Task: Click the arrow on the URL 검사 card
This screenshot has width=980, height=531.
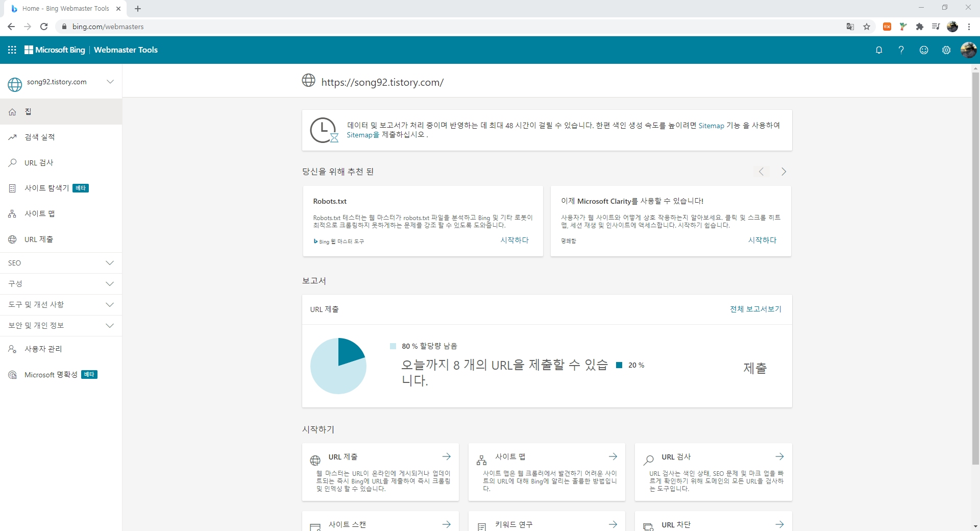Action: [779, 456]
